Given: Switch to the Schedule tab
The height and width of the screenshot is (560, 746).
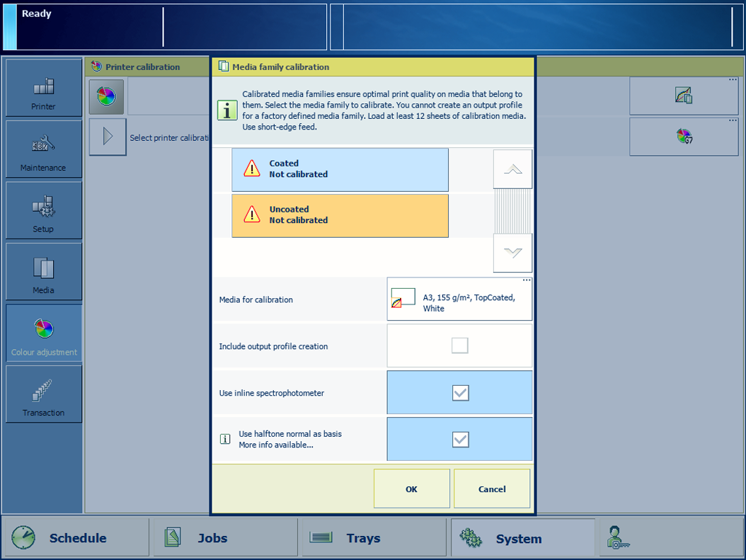Looking at the screenshot, I should tap(76, 538).
